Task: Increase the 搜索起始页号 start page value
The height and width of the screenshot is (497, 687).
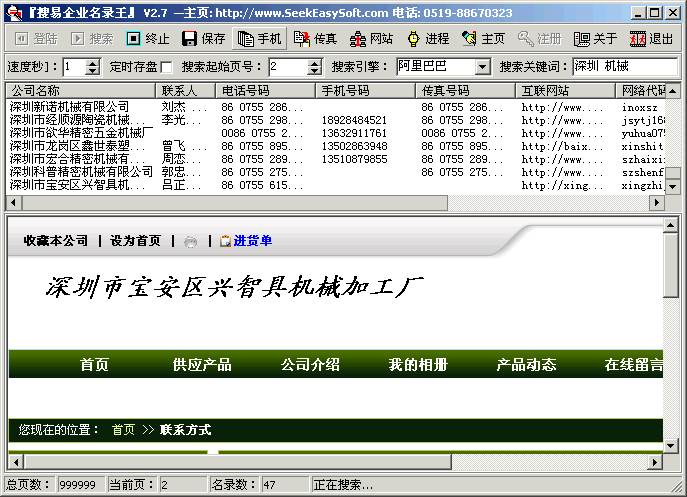Action: pyautogui.click(x=314, y=63)
